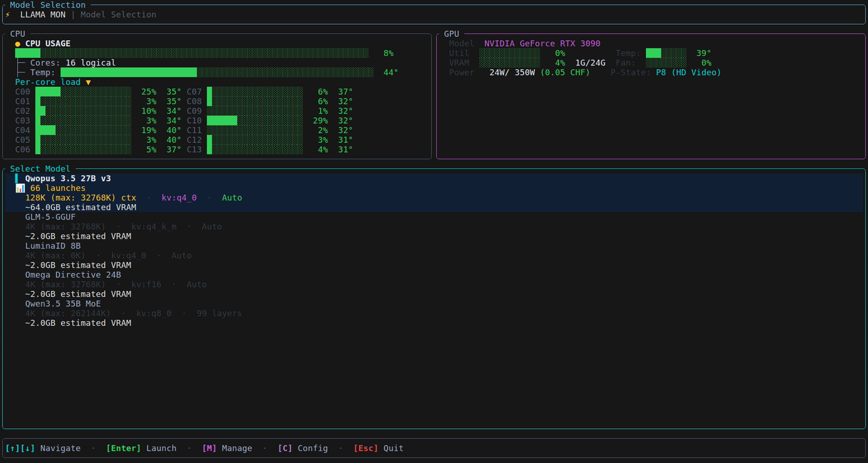Select the Omega Directive 24B model

pos(73,275)
